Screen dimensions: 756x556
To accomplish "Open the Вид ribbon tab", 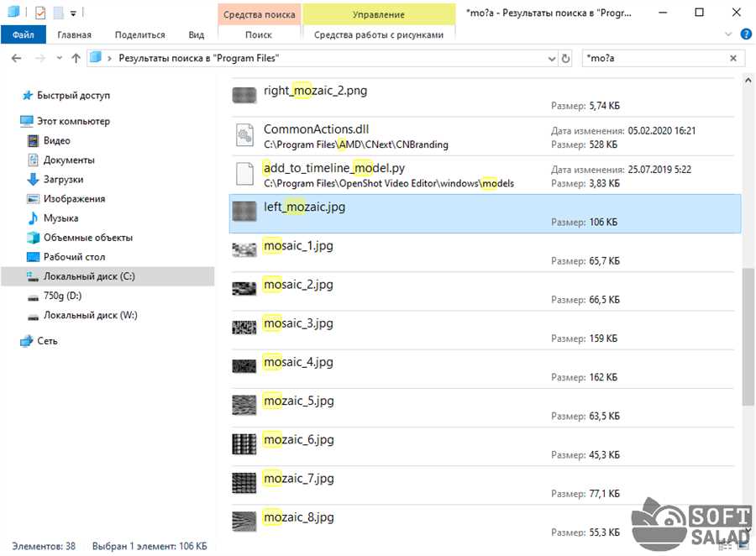I will 197,35.
